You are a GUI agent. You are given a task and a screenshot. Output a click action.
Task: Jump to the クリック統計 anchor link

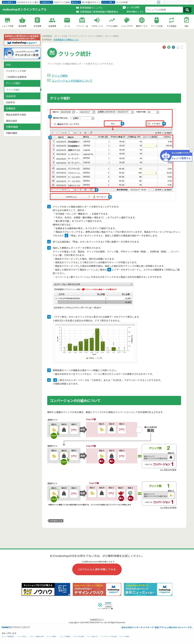(x=60, y=75)
